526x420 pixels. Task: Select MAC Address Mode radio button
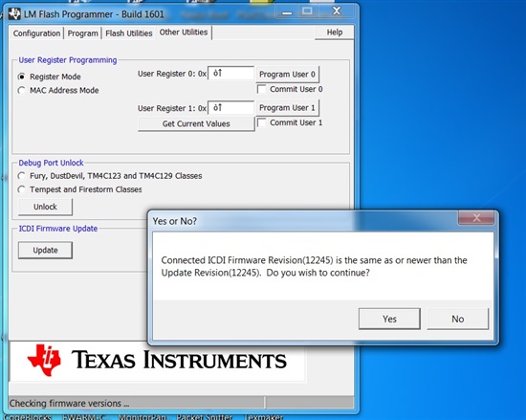click(x=22, y=91)
